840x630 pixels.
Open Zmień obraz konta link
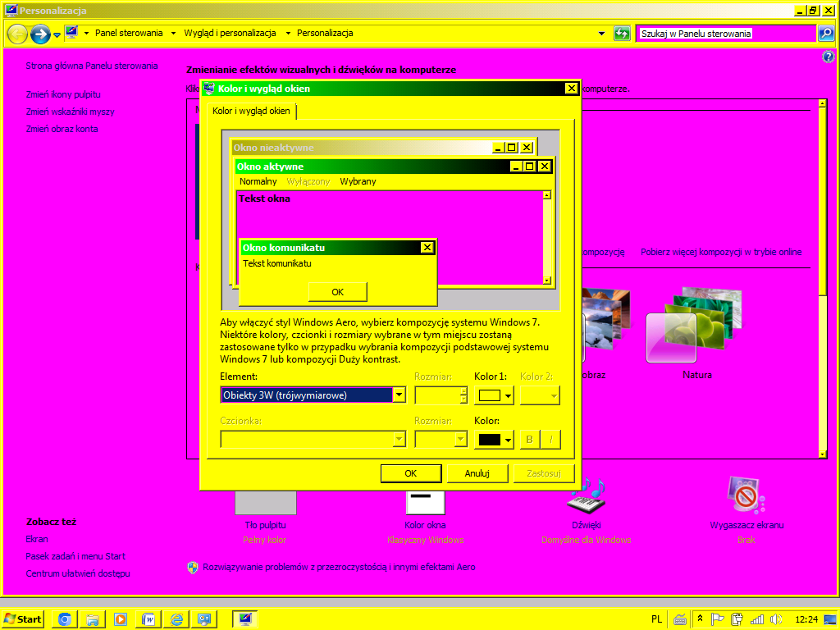[x=62, y=129]
